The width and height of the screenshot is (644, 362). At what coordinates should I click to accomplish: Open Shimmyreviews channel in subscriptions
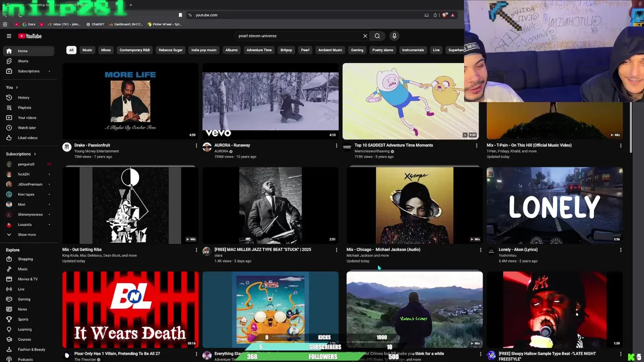click(29, 215)
